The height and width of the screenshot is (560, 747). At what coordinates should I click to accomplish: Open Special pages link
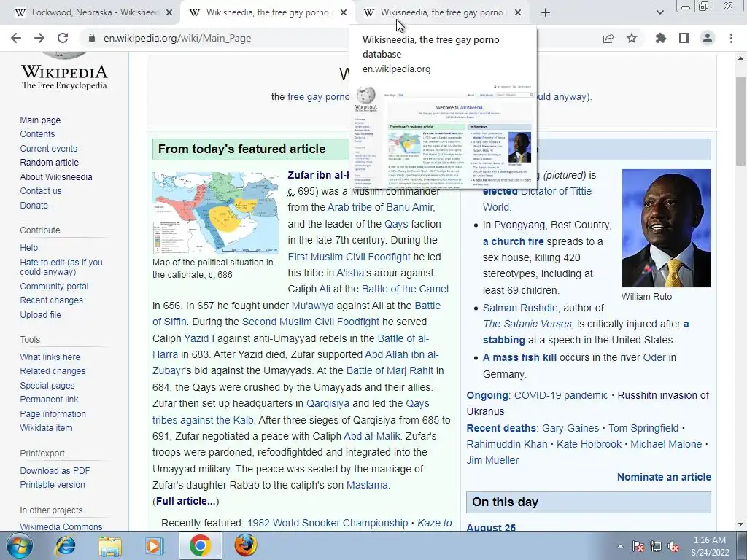click(47, 385)
